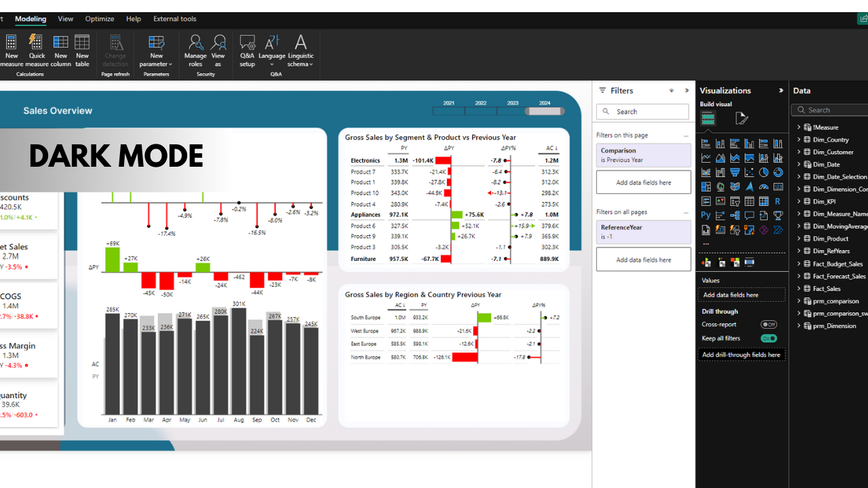
Task: Open the Optimize menu
Action: click(99, 19)
